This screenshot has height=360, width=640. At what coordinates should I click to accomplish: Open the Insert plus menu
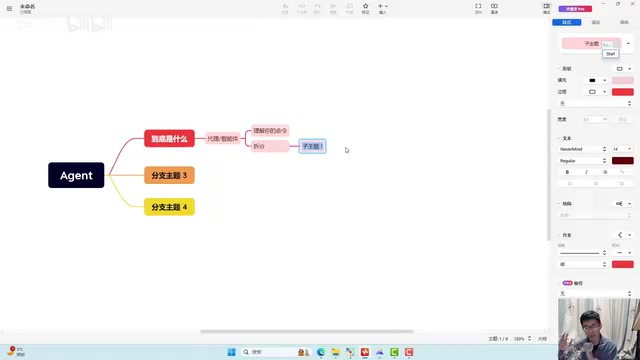click(x=383, y=8)
